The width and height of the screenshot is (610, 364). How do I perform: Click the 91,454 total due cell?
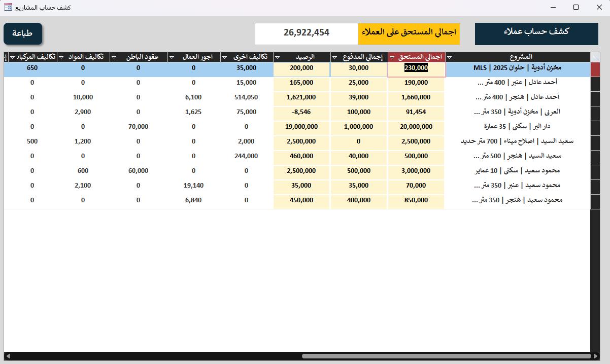click(x=416, y=114)
